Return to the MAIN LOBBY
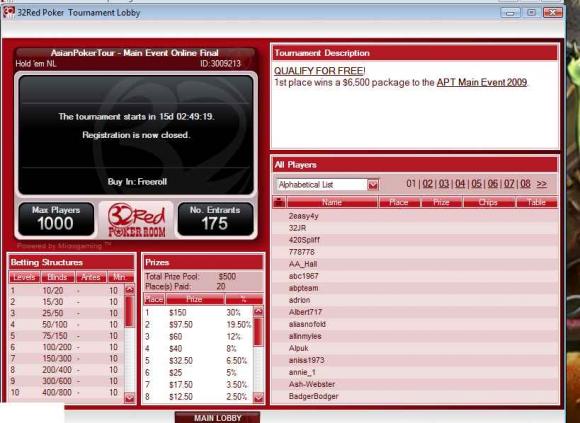The height and width of the screenshot is (423, 580). coord(218,417)
